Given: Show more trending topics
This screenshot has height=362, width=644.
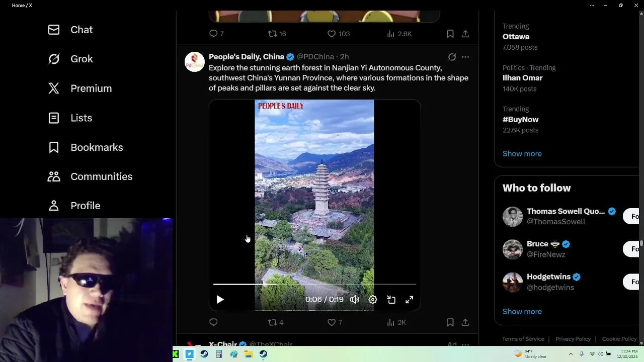Looking at the screenshot, I should [522, 154].
